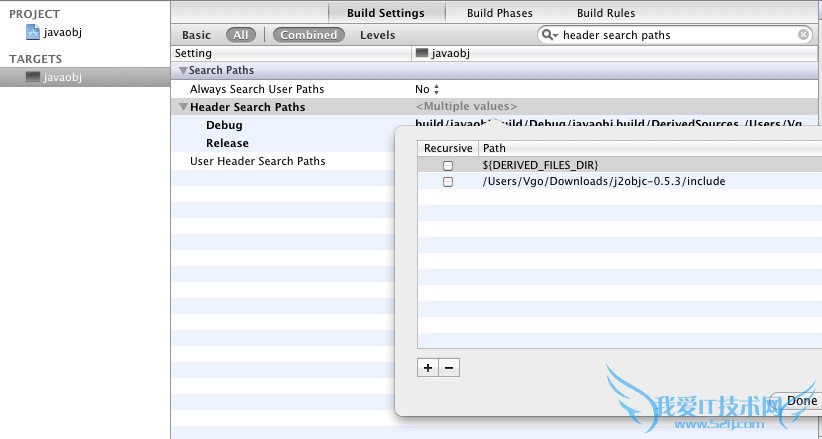Clear the search field text

(803, 35)
